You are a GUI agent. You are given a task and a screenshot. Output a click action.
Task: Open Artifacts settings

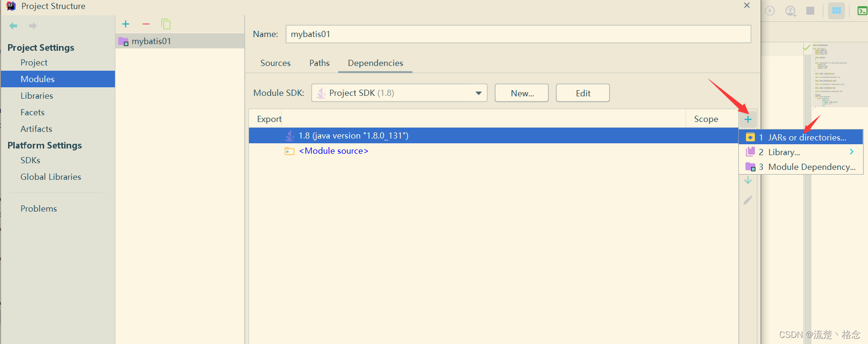pos(36,129)
